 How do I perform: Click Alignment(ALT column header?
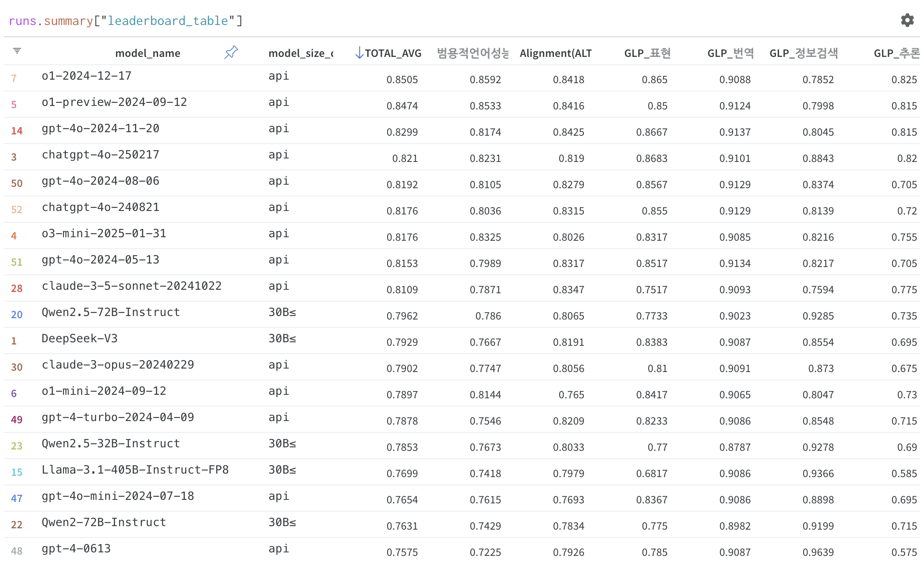click(555, 53)
